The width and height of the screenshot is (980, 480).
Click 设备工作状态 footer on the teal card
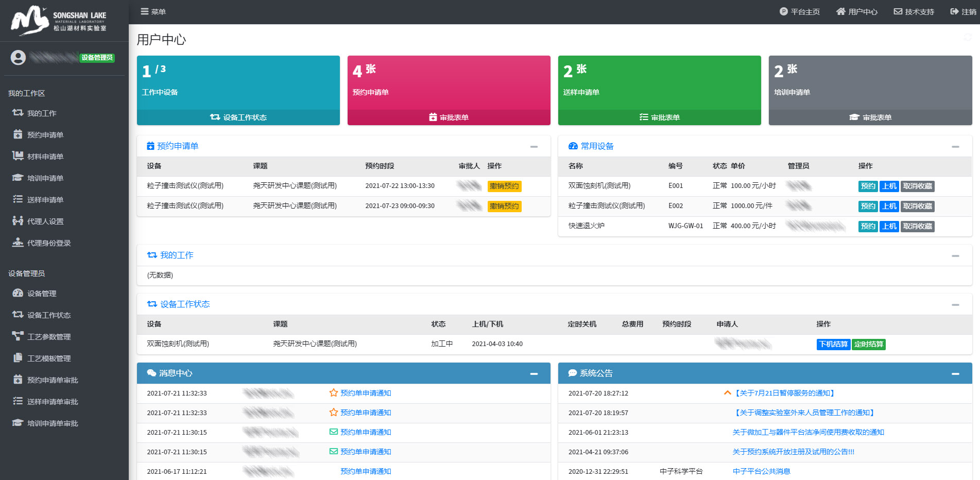point(238,117)
